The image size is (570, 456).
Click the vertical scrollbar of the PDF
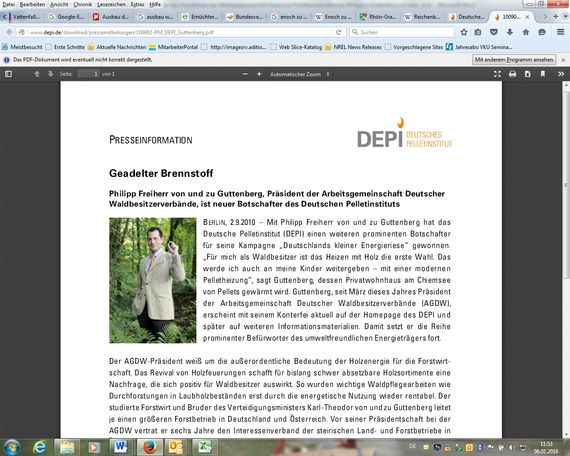click(566, 259)
